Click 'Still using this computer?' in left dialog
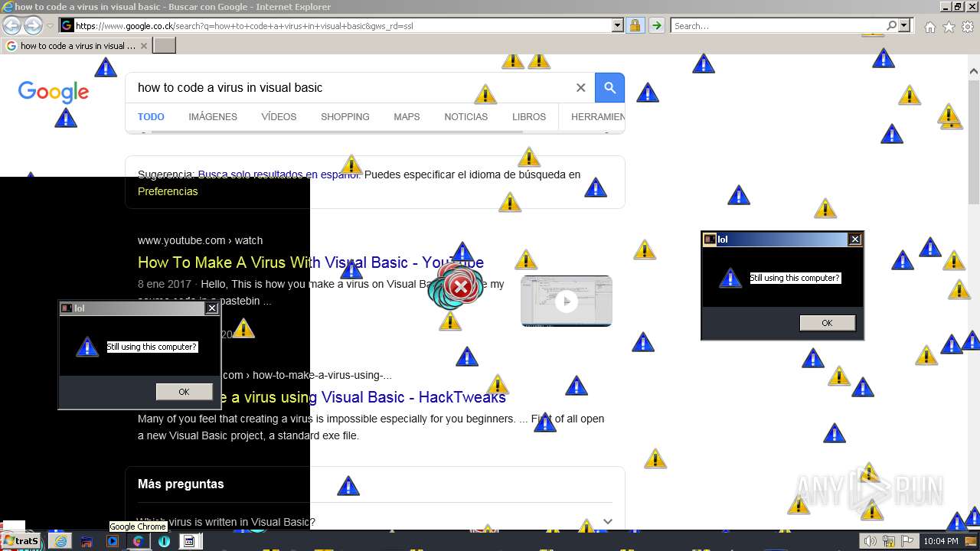Screen dimensions: 980x551 [152, 347]
